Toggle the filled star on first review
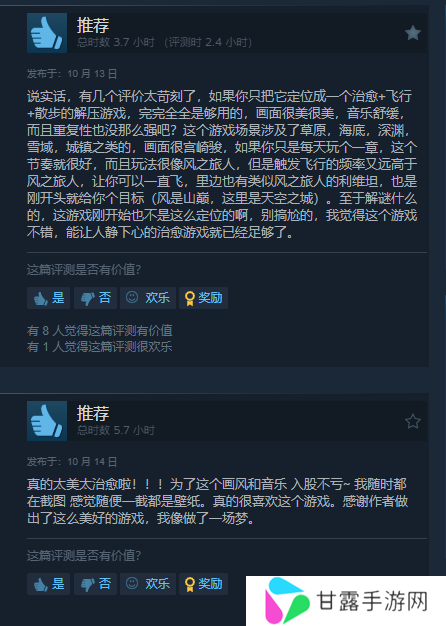This screenshot has width=446, height=626. pos(412,33)
